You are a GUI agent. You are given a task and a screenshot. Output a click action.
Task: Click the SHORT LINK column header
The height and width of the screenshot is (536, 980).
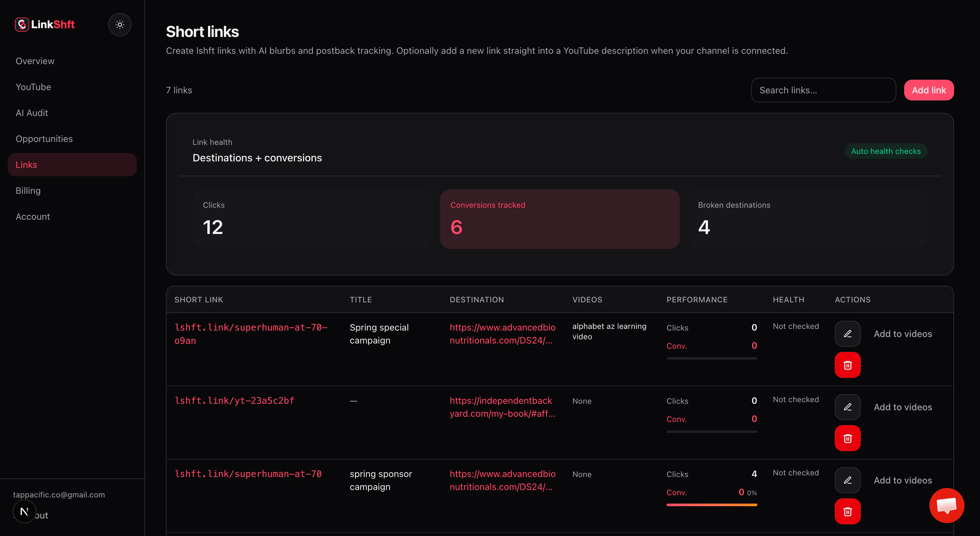click(199, 299)
